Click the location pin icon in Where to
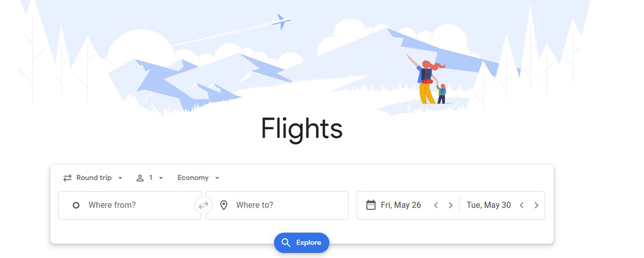644x258 pixels. 224,205
